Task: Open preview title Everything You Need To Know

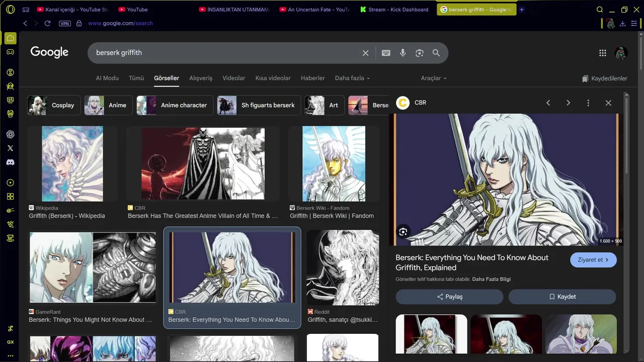Action: tap(472, 262)
